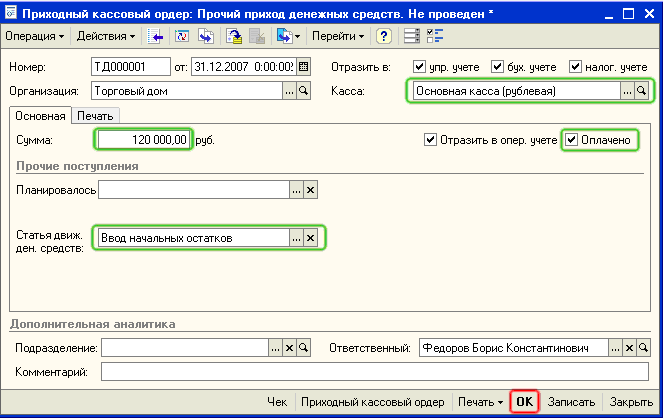Click the Номер input field
Image resolution: width=663 pixels, height=418 pixels.
(131, 67)
